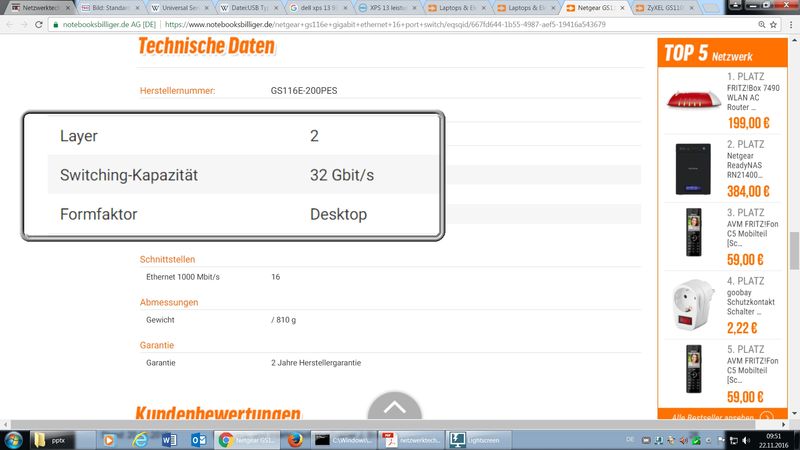800x450 pixels.
Task: Switch to the Lightscreen taskbar item
Action: tap(479, 440)
